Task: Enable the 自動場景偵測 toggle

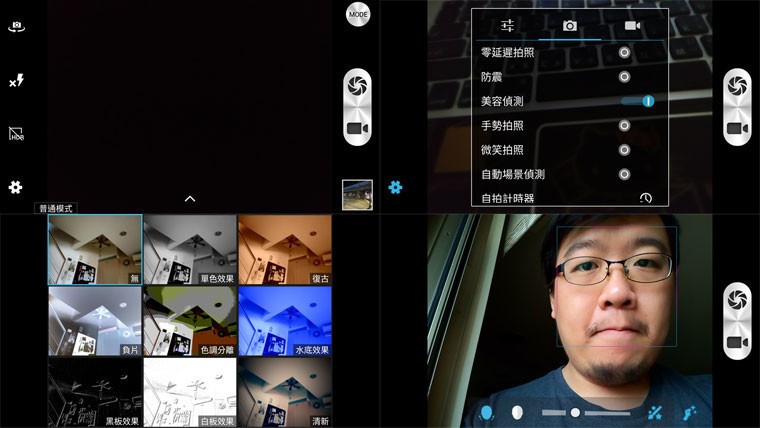Action: [x=624, y=174]
